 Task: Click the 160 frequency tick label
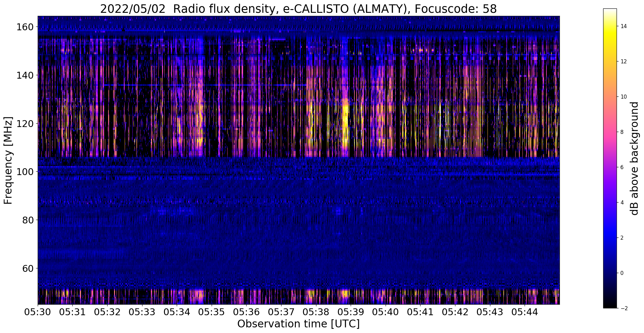pos(25,27)
